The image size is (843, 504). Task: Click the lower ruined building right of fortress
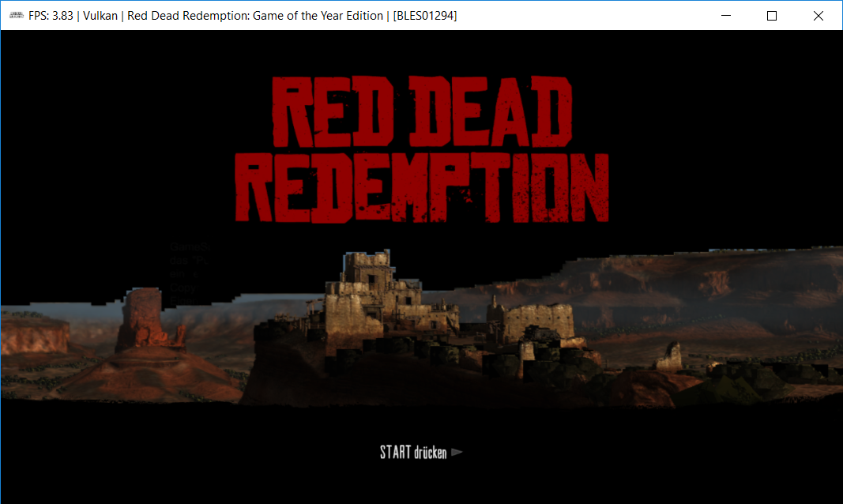(537, 320)
